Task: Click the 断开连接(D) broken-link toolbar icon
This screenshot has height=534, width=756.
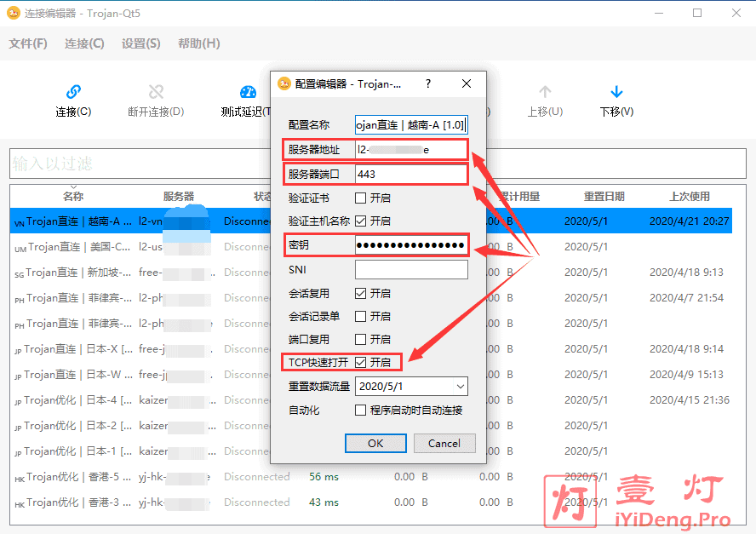Action: click(x=156, y=92)
